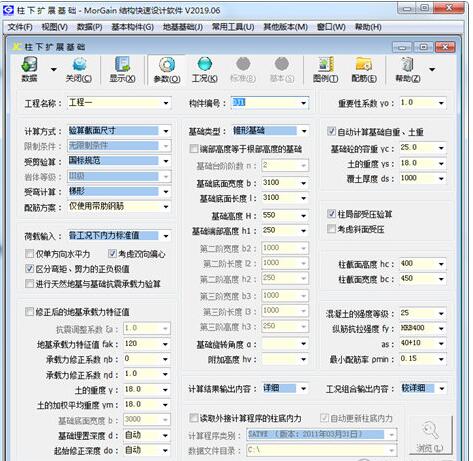Open the 窗口(W) menu
The height and width of the screenshot is (461, 473).
click(331, 27)
